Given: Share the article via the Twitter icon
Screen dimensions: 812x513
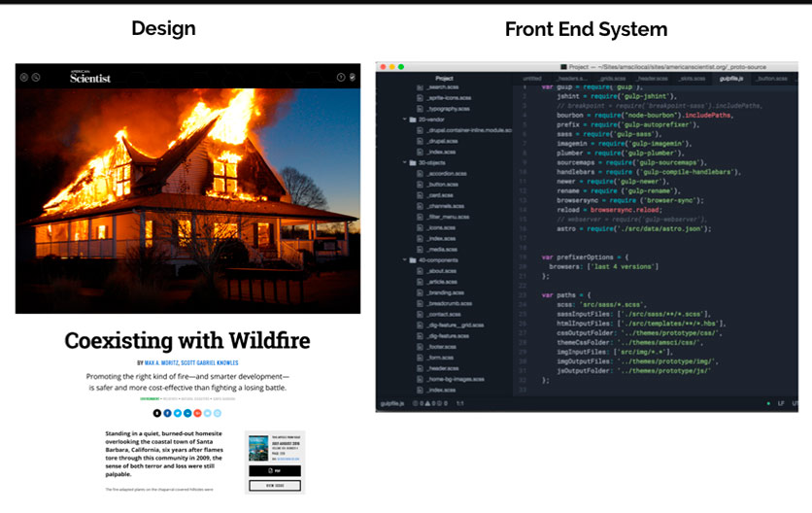Looking at the screenshot, I should (x=177, y=413).
